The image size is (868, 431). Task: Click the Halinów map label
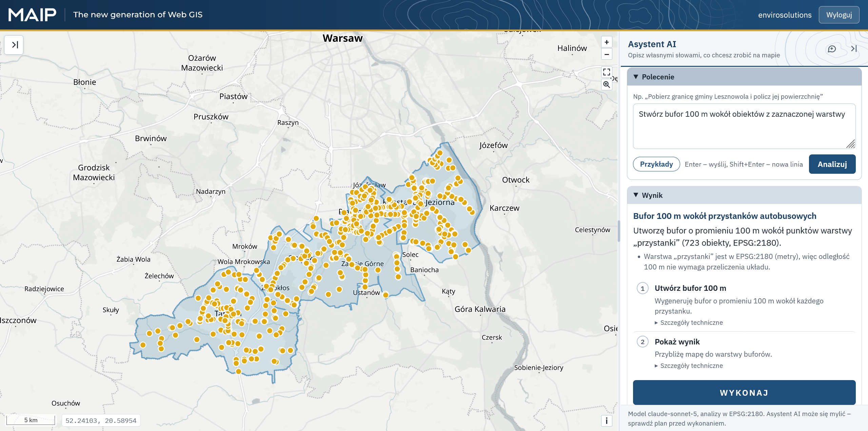[572, 48]
